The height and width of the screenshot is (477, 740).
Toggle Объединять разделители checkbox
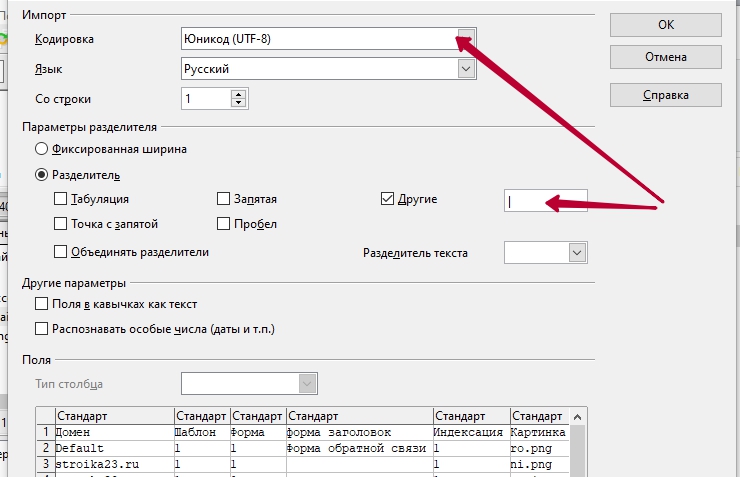pyautogui.click(x=61, y=252)
